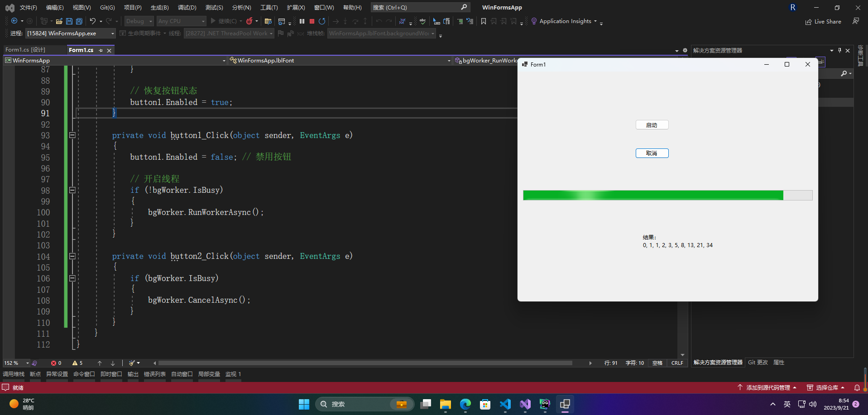Click 添加到源代码管理 in status bar

tap(767, 388)
